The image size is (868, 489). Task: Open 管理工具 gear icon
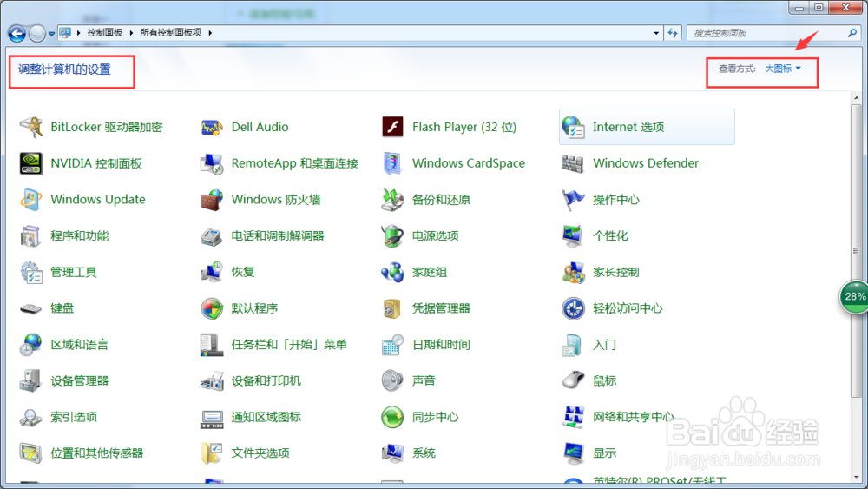(31, 272)
